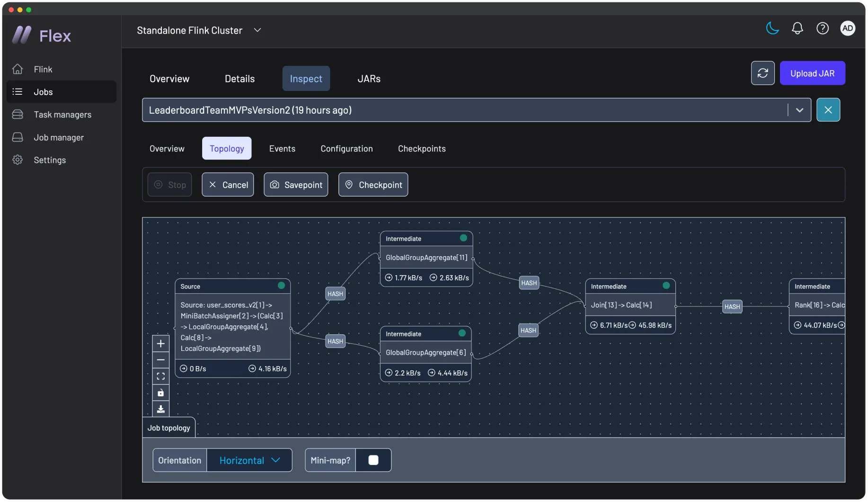Select the Topology sub-tab
Viewport: 868px width, 502px height.
(227, 148)
